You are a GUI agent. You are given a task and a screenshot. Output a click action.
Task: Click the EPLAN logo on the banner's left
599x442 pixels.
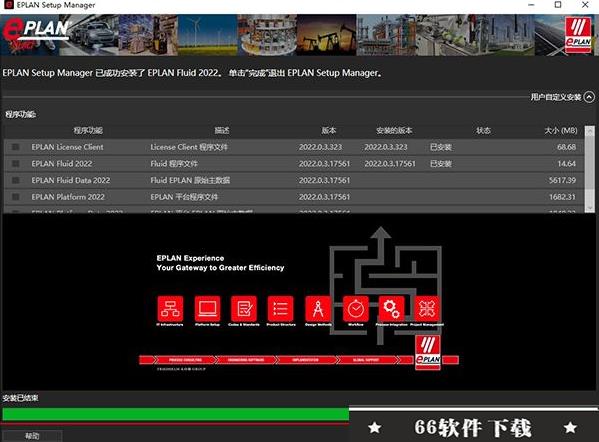point(36,35)
